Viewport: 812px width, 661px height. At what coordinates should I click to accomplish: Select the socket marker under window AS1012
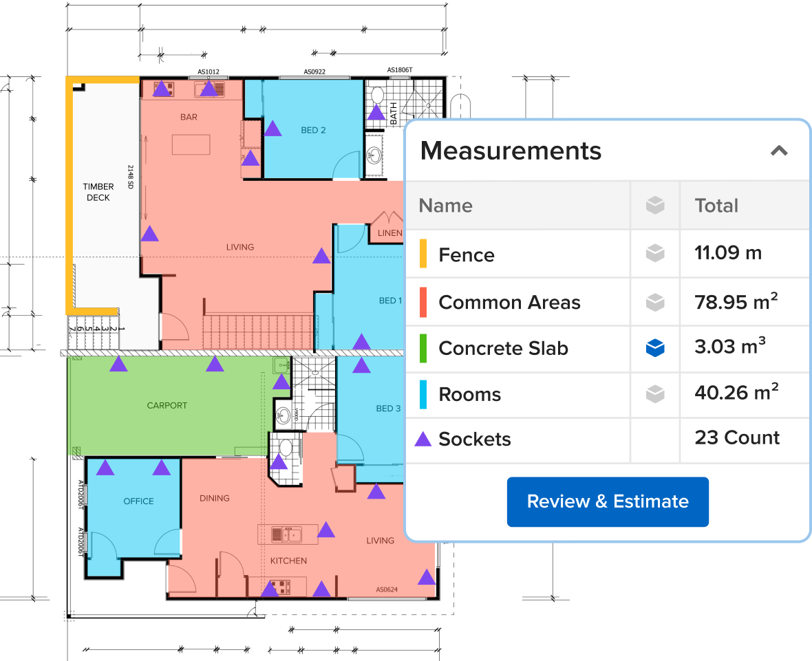[209, 89]
